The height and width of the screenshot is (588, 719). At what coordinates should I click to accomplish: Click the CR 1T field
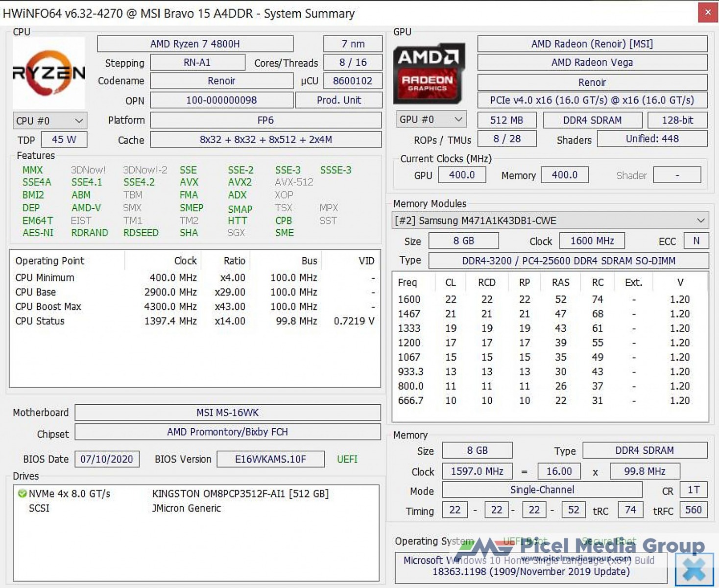pyautogui.click(x=694, y=490)
